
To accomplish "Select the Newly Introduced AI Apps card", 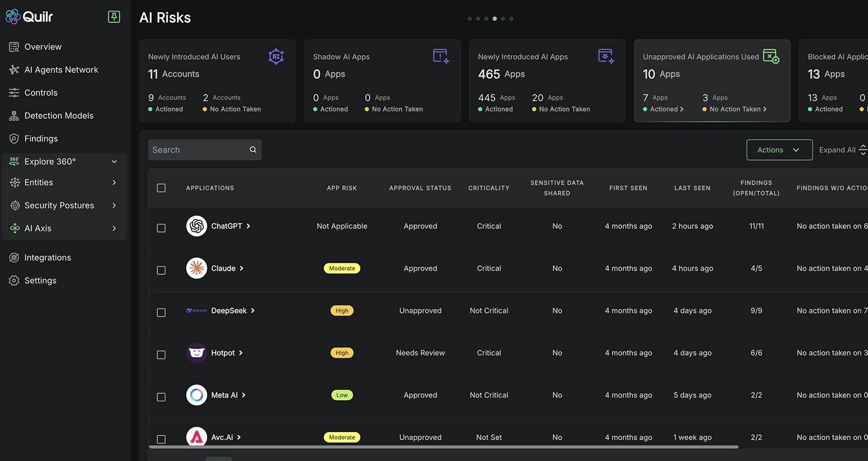I will [547, 81].
